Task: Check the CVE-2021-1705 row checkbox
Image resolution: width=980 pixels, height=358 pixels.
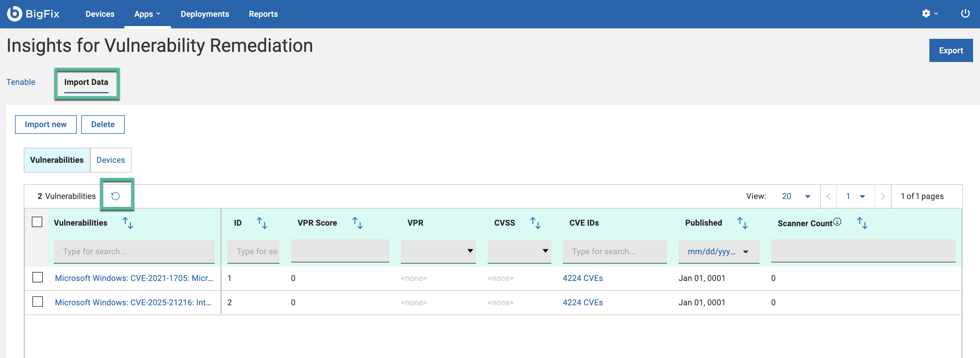Action: click(x=38, y=277)
